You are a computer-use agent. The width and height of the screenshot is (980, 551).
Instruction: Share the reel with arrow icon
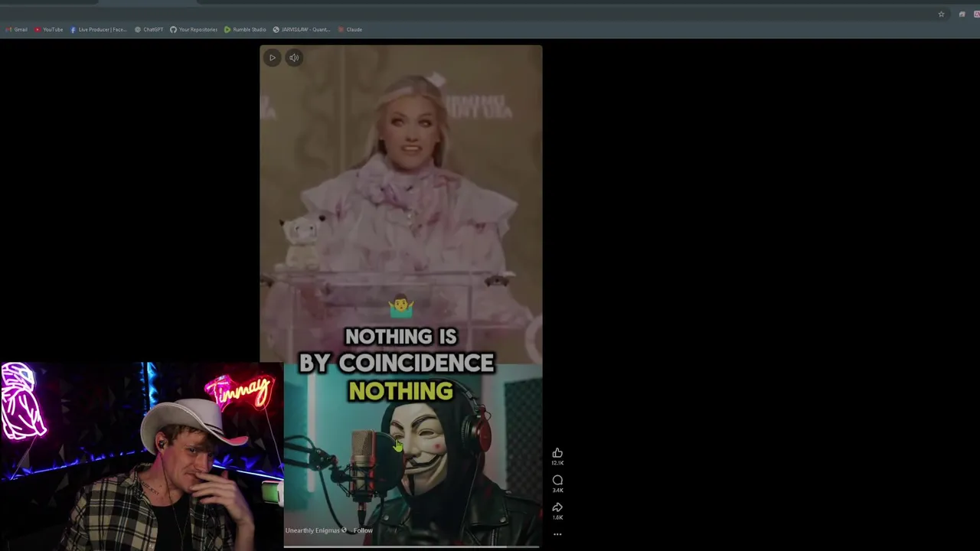(x=557, y=507)
